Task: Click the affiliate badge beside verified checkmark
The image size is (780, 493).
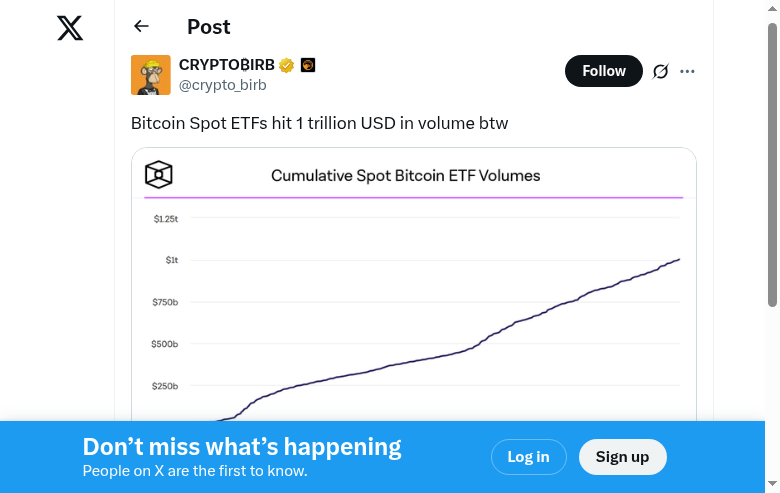Action: click(308, 65)
